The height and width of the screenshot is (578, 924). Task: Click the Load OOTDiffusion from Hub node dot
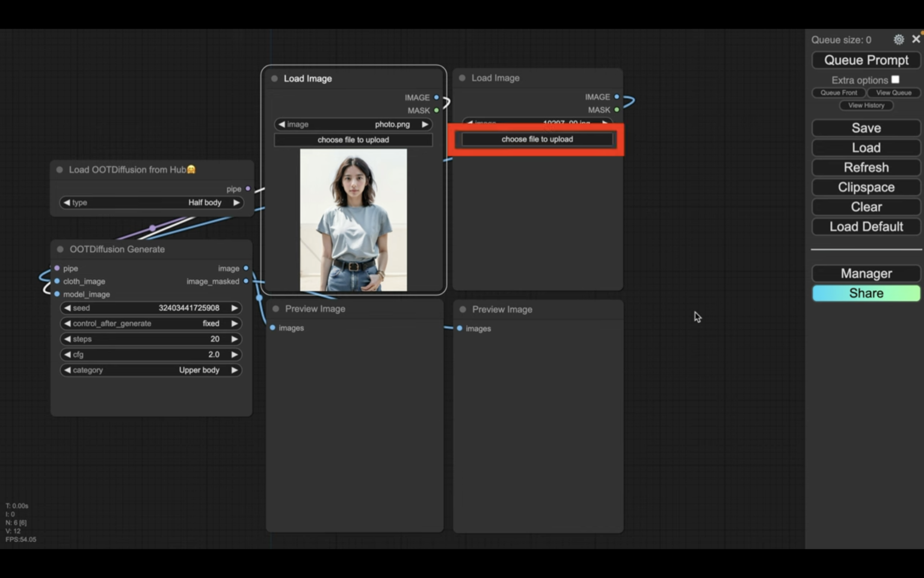click(x=60, y=170)
